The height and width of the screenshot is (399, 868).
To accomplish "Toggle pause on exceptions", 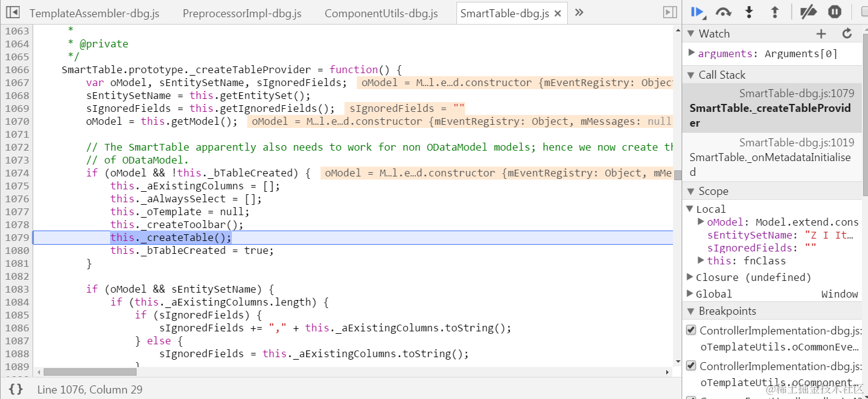I will (x=834, y=12).
